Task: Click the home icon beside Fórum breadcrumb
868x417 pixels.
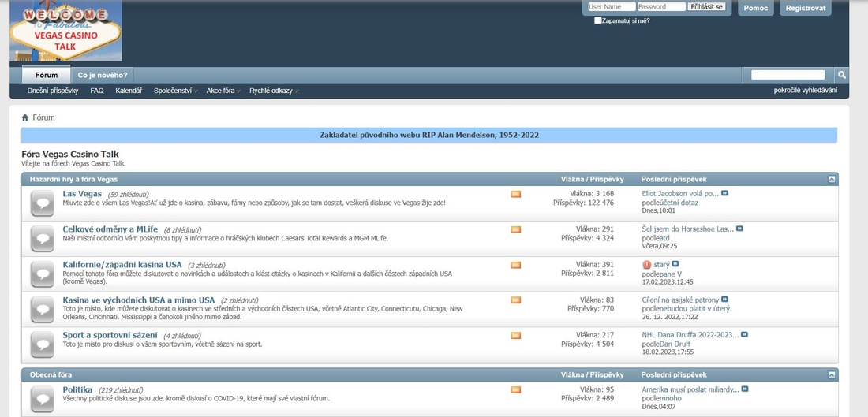Action: [x=25, y=117]
